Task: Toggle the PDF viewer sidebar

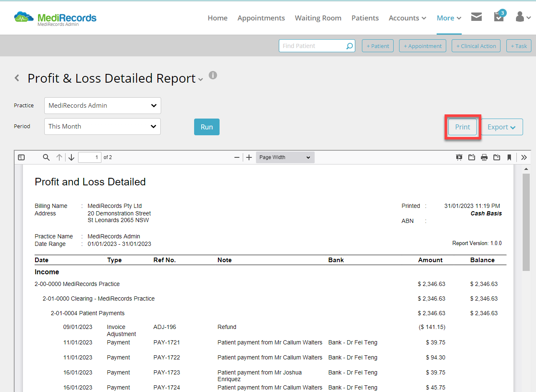Action: click(21, 157)
